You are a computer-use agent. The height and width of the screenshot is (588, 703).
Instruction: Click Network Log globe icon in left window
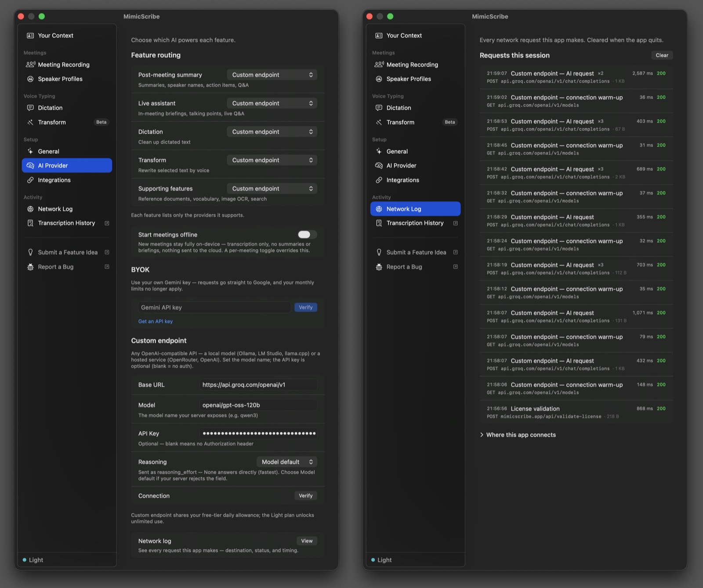30,209
